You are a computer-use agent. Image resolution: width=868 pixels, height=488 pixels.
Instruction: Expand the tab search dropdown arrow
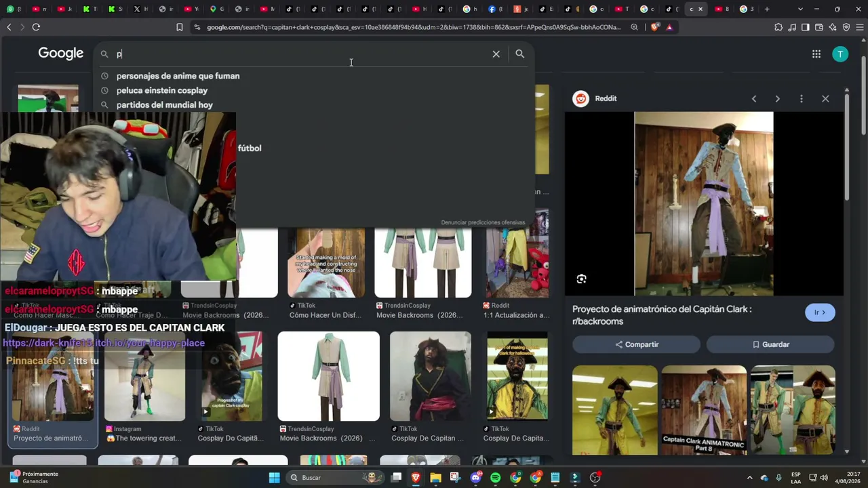(800, 9)
